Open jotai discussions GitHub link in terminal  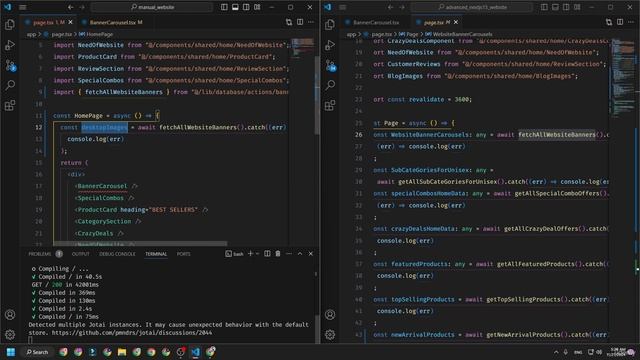pos(132,333)
